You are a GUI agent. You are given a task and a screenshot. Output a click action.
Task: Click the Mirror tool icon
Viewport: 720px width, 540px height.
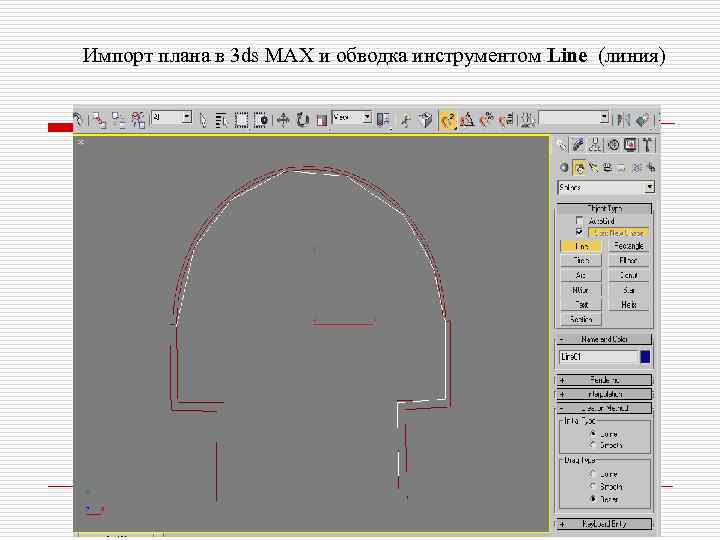(623, 120)
